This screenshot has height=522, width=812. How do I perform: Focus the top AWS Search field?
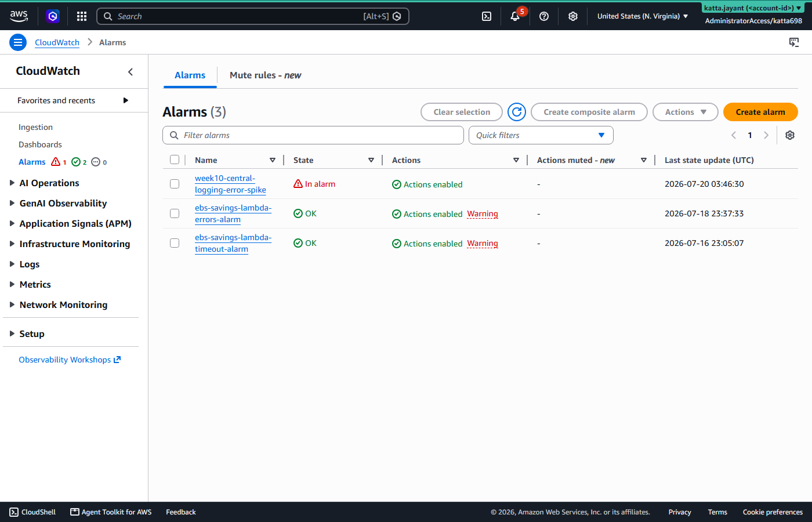coord(253,16)
